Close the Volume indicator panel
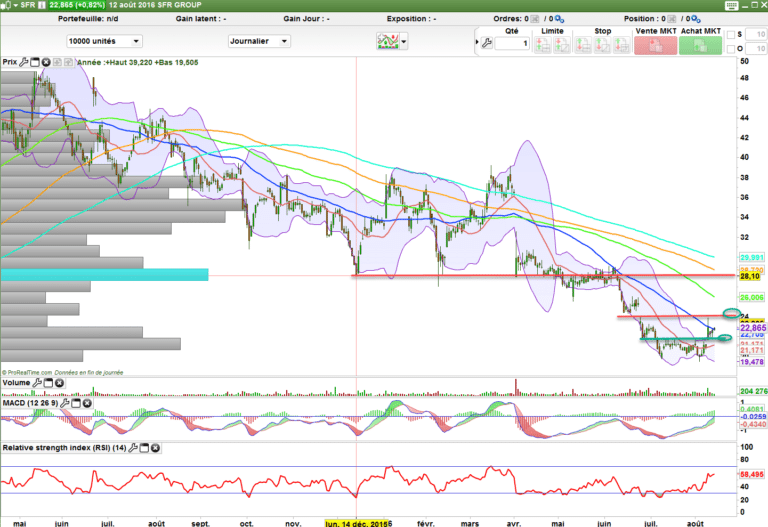Viewport: 768px width, 527px height. (x=58, y=382)
